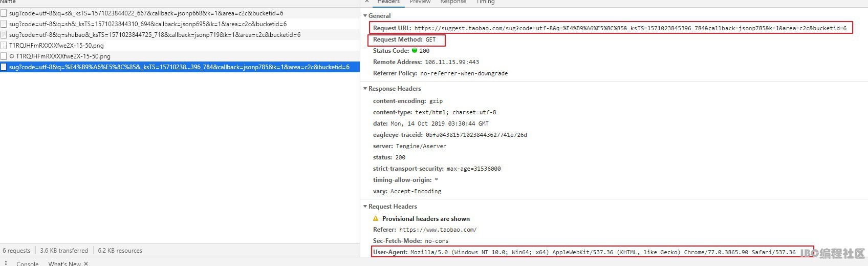Screen dimensions: 868x266
Task: Click the gear icon before the second png name
Action: click(x=12, y=56)
